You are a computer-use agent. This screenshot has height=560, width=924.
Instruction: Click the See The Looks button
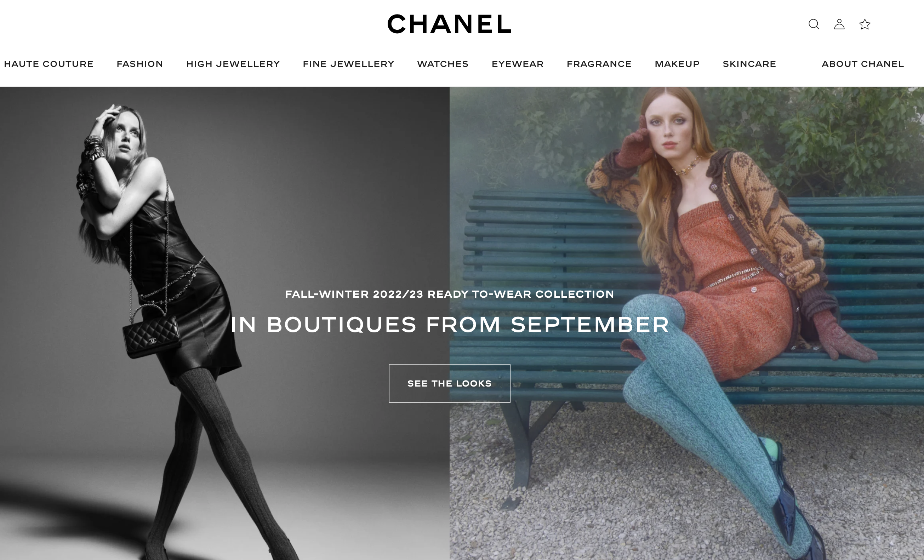[449, 383]
